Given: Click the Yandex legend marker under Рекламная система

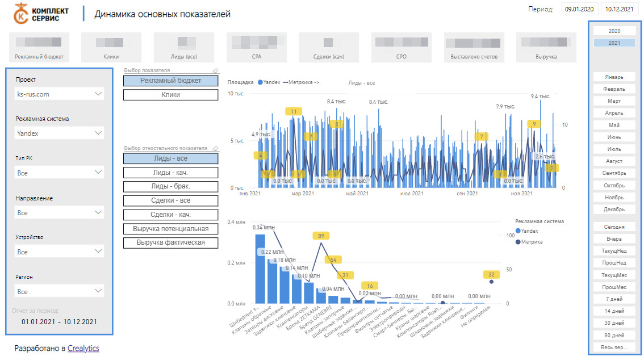Looking at the screenshot, I should click(517, 231).
